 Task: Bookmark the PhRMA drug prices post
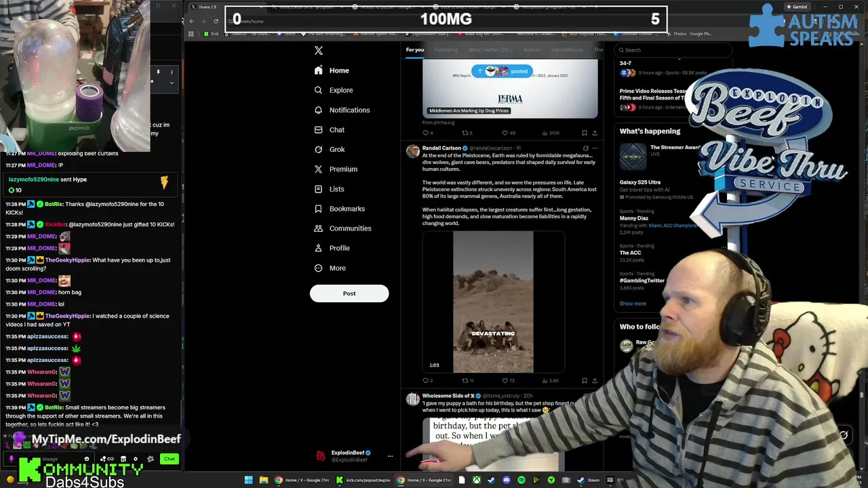[584, 133]
